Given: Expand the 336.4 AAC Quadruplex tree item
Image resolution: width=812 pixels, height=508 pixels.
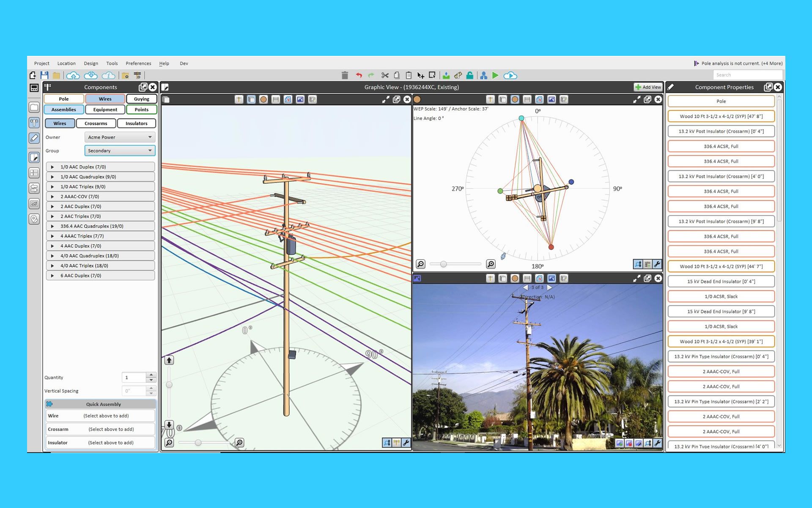Looking at the screenshot, I should tap(52, 226).
